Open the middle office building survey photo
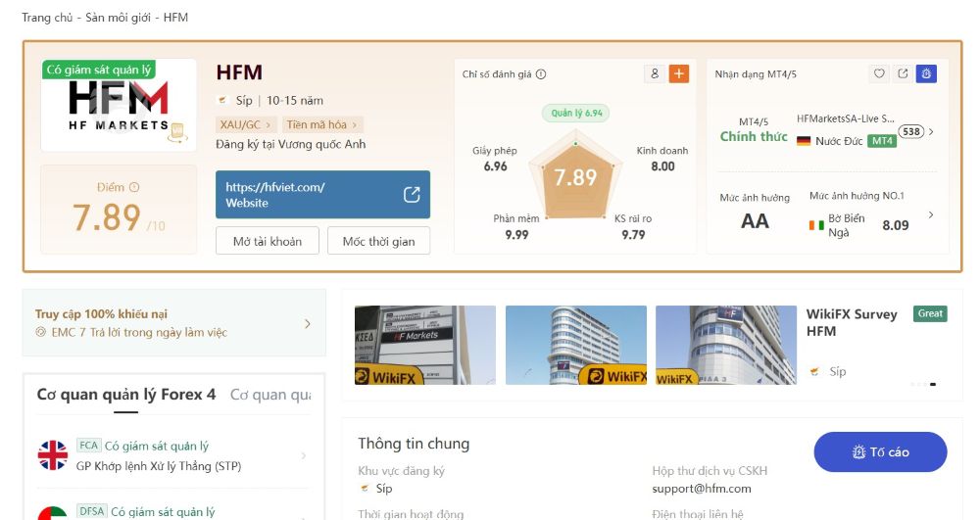980x520 pixels. pos(575,345)
